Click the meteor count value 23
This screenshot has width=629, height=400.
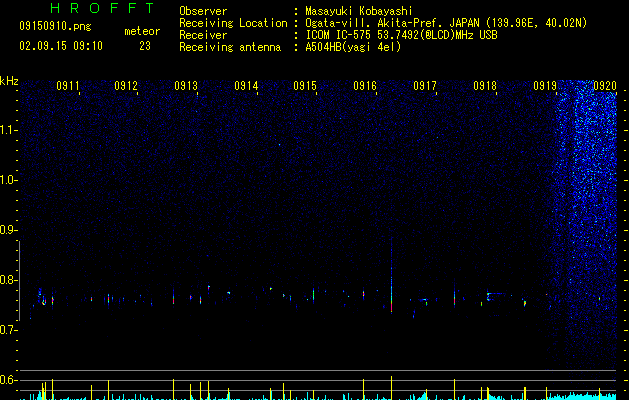pos(145,46)
